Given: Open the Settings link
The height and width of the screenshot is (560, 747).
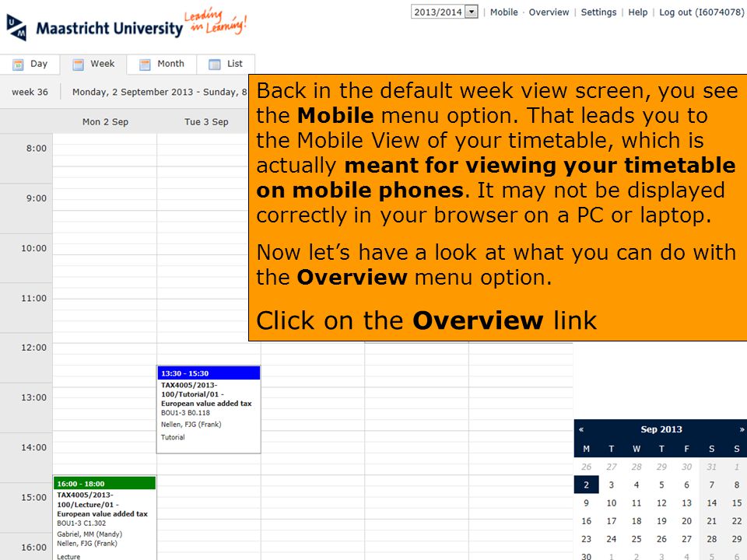Looking at the screenshot, I should 598,12.
